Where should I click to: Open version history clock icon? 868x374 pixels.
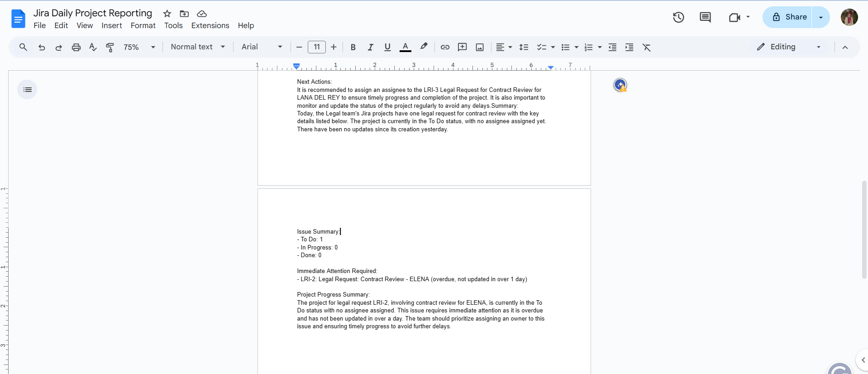[x=678, y=17]
